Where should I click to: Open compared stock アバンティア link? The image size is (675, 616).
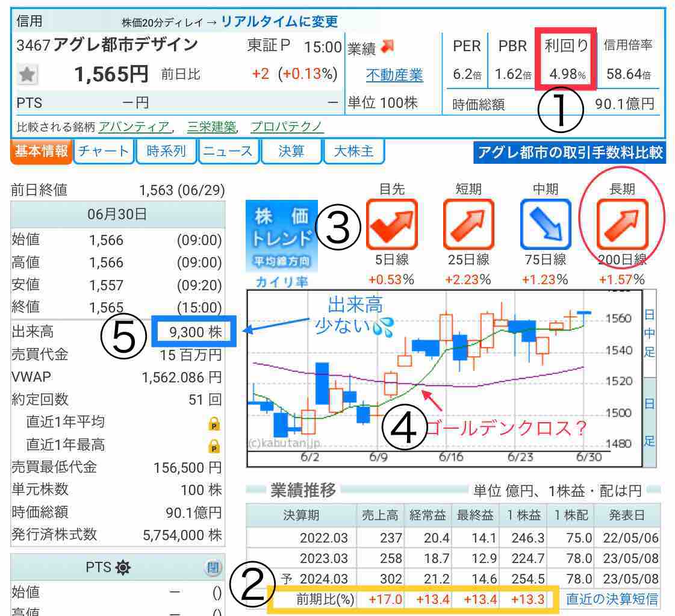[134, 126]
